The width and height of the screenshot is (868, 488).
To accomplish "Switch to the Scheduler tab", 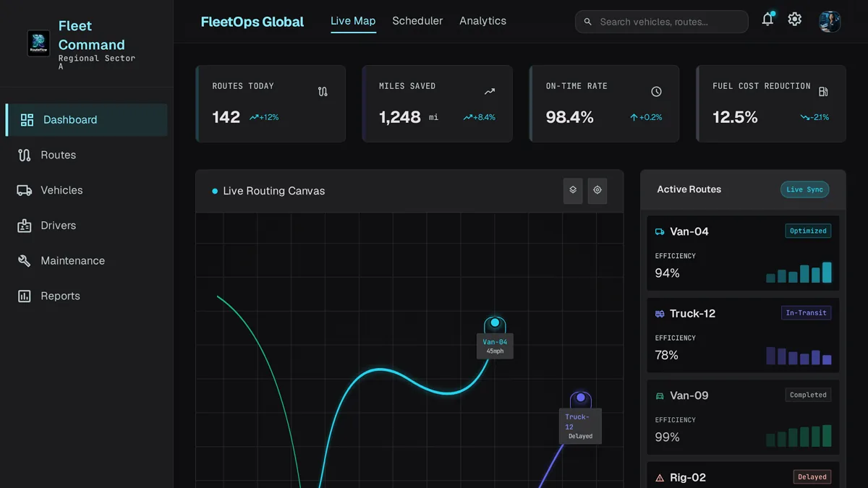I will pyautogui.click(x=417, y=21).
